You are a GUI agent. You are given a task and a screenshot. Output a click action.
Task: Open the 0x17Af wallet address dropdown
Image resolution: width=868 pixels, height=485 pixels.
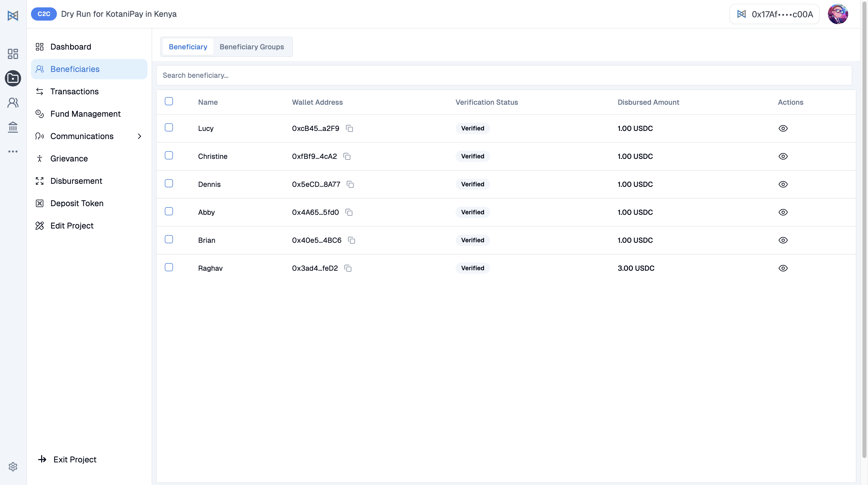point(774,14)
